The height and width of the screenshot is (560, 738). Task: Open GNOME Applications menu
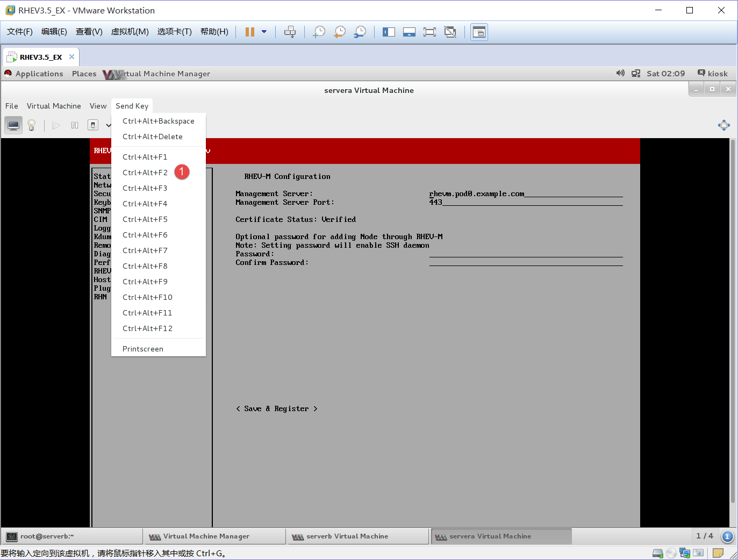tap(39, 74)
